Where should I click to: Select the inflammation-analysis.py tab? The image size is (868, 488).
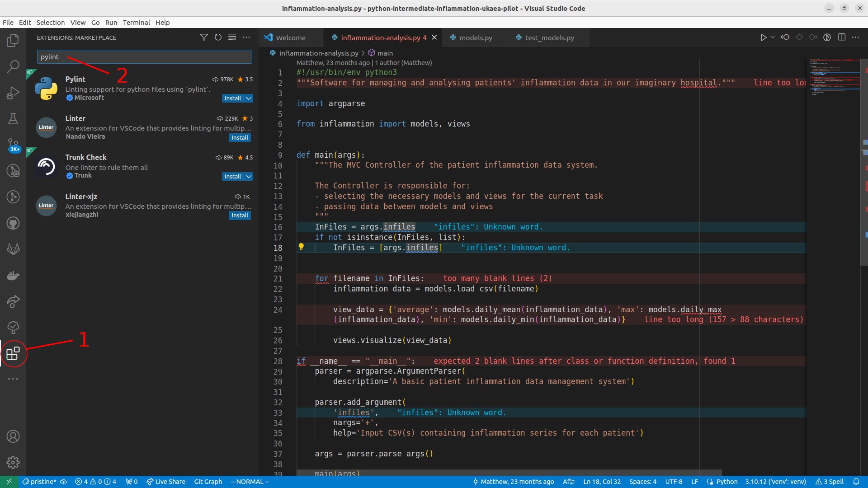point(380,38)
